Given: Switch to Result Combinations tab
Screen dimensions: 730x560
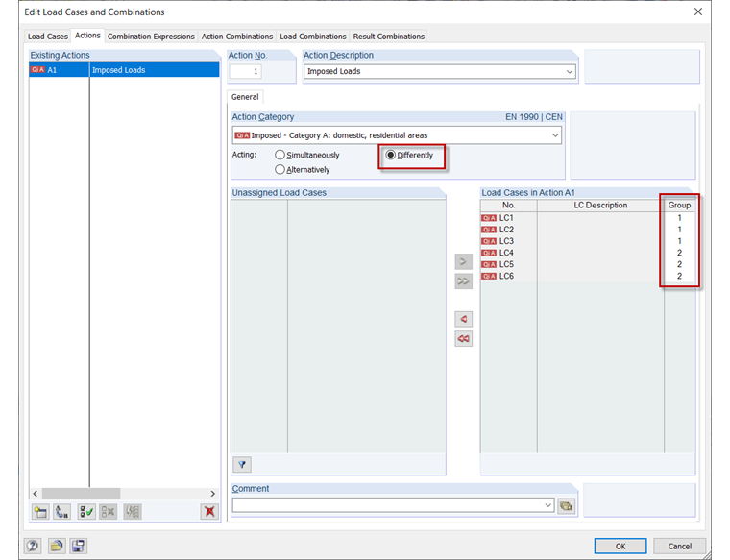Looking at the screenshot, I should [x=389, y=37].
